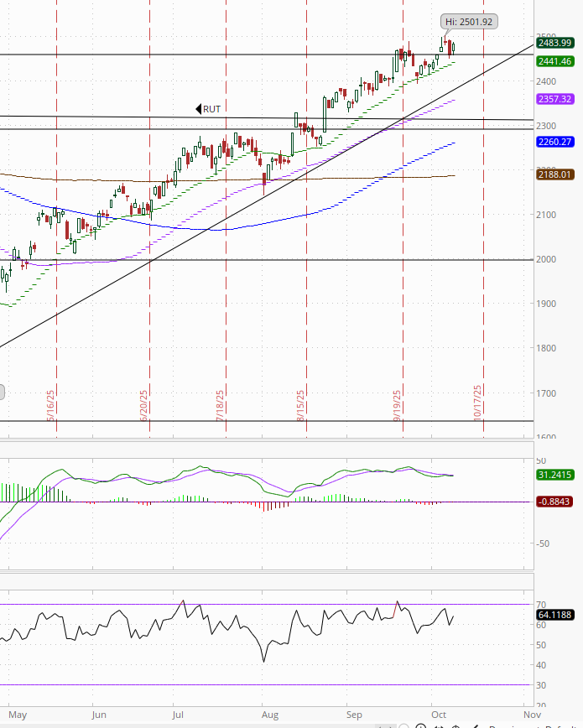Click the 70 level on RSI axis

541,605
